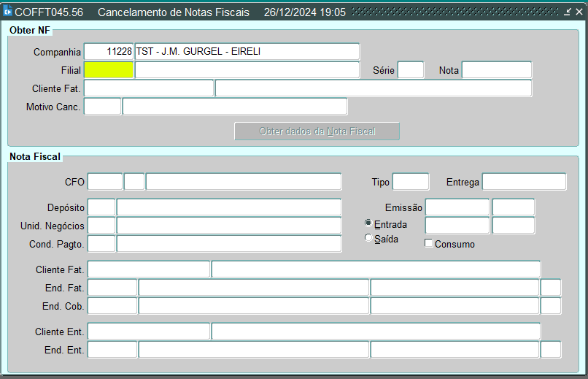Viewport: 588px width, 379px height.
Task: Close the Cancelamento de Notas Fiscais window
Action: pyautogui.click(x=579, y=12)
